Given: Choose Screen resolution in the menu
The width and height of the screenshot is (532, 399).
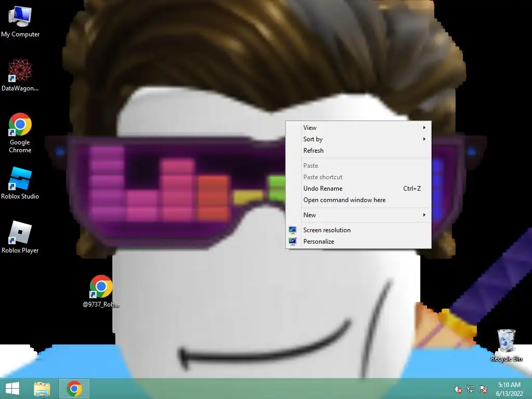Looking at the screenshot, I should pos(358,230).
